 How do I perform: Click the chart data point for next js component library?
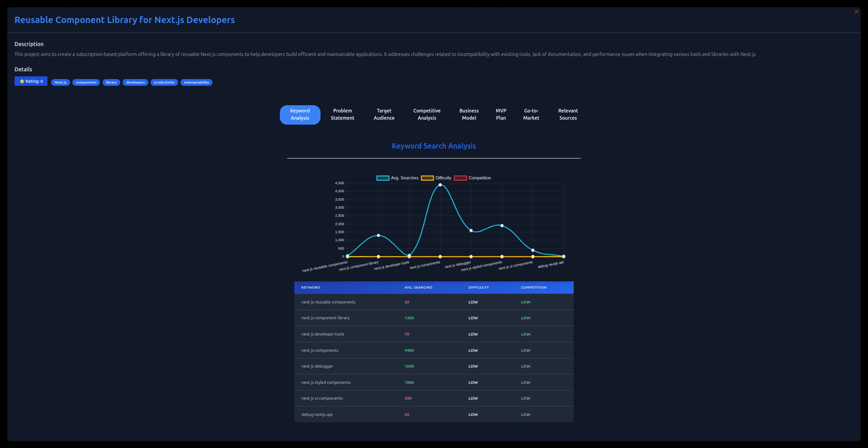[x=378, y=235]
